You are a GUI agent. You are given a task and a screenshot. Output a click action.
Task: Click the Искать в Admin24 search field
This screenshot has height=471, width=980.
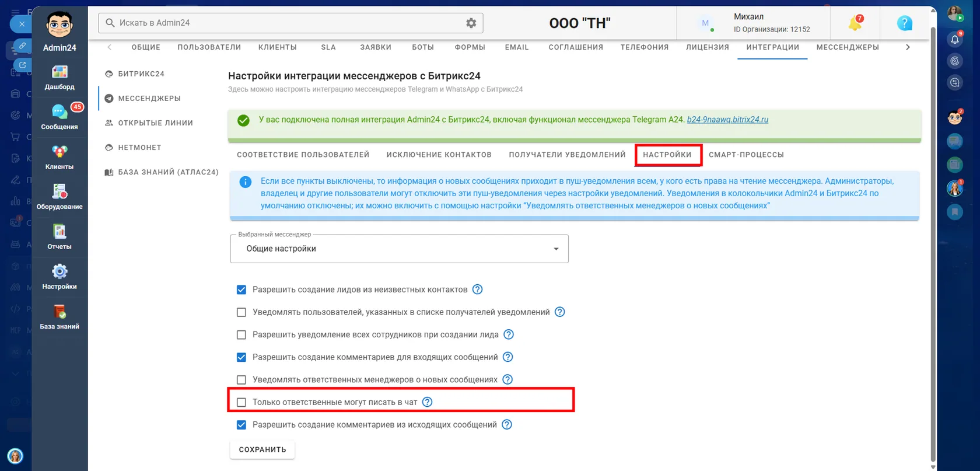coord(290,23)
